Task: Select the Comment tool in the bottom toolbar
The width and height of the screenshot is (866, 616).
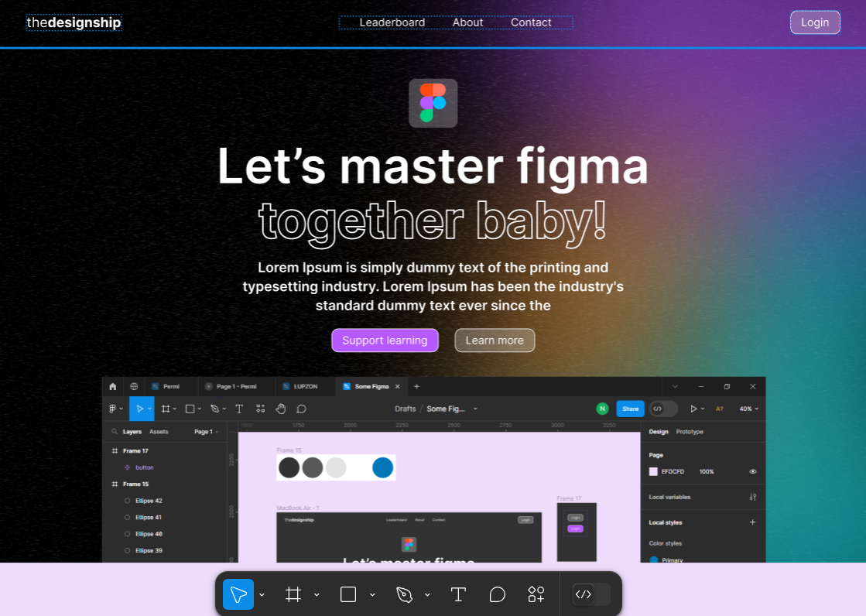Action: [x=497, y=594]
